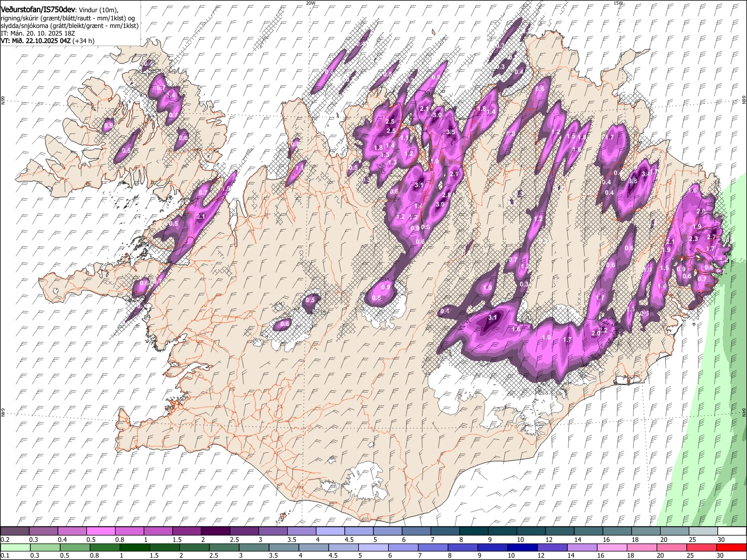Select darkest green lower swatch between 1 and 1.5

135,548
